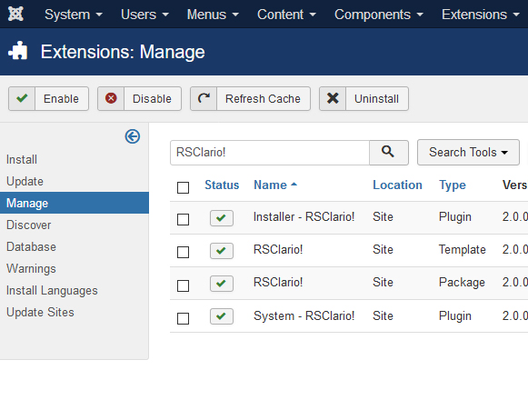
Task: Collapse sidebar with the circled arrow icon
Action: [133, 136]
